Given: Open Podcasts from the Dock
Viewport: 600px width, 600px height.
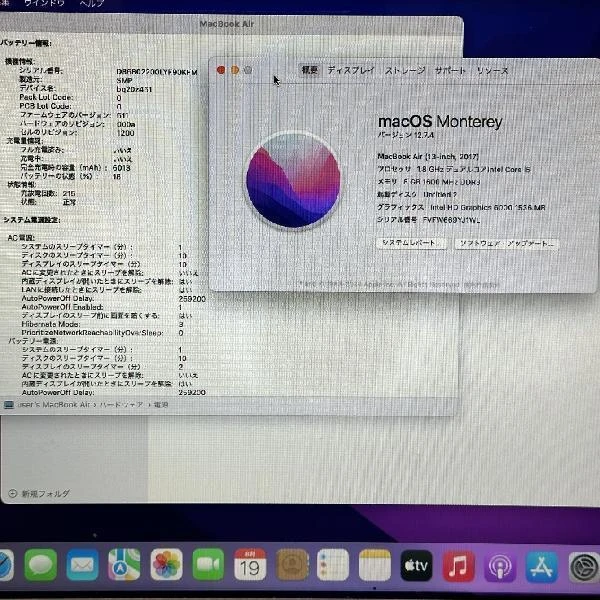Looking at the screenshot, I should click(x=500, y=567).
